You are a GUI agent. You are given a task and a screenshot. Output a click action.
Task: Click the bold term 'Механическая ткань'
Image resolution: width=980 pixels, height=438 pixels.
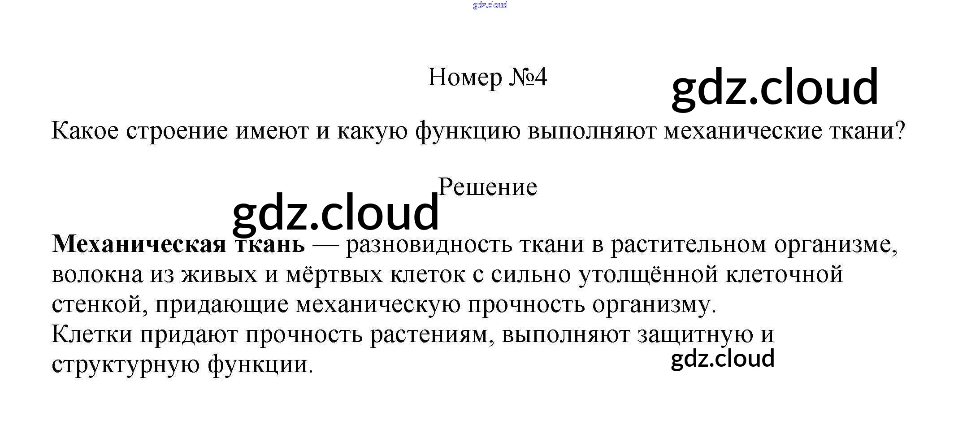tap(178, 245)
